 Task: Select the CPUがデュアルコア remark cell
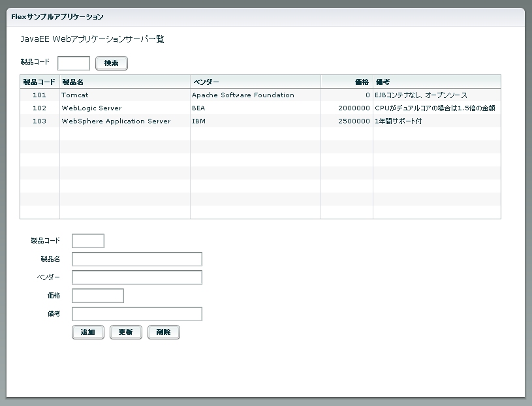[437, 108]
